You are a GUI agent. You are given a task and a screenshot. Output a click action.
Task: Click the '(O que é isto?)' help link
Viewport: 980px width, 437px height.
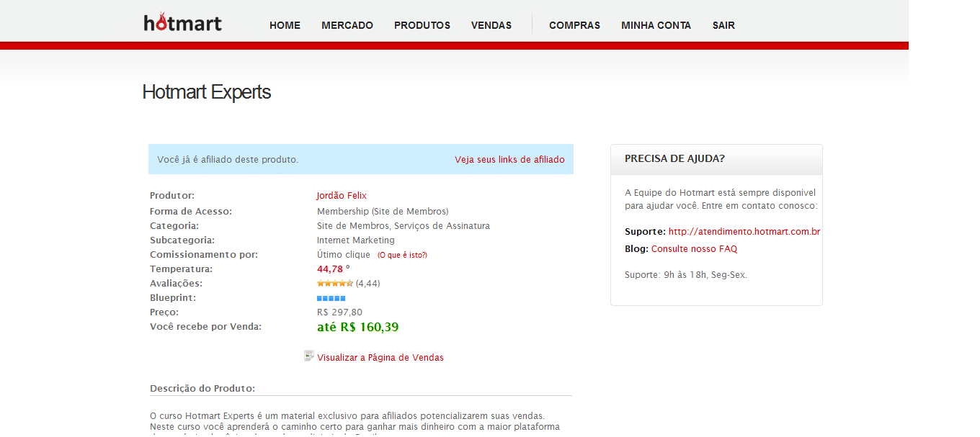click(402, 255)
